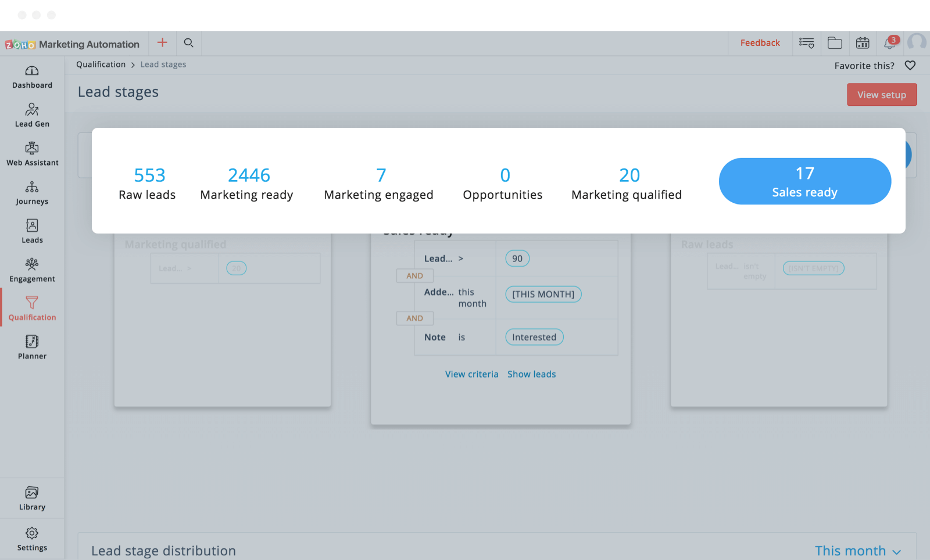This screenshot has width=930, height=560.
Task: Click the Lead stages page title
Action: tap(119, 92)
